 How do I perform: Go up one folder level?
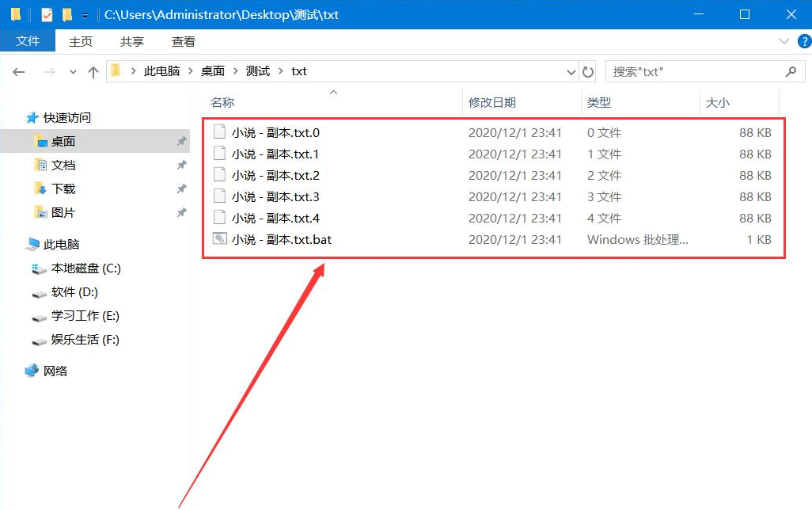93,72
